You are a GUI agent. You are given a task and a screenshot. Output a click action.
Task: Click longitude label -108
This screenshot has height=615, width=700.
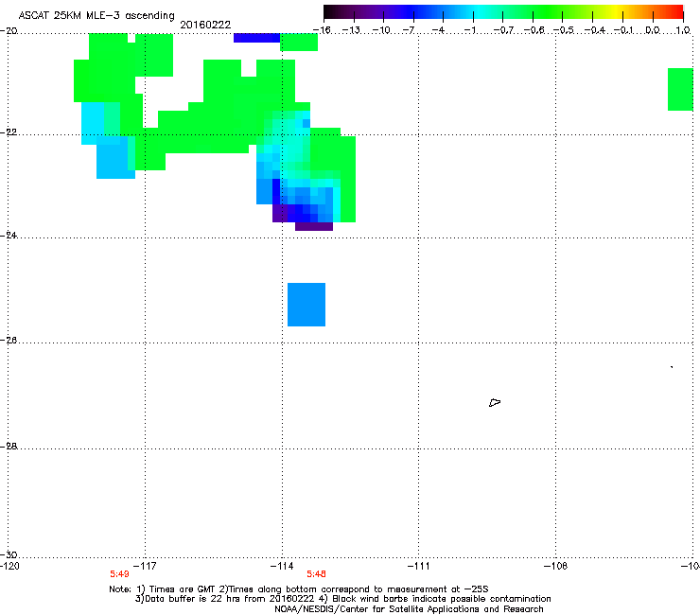click(556, 566)
